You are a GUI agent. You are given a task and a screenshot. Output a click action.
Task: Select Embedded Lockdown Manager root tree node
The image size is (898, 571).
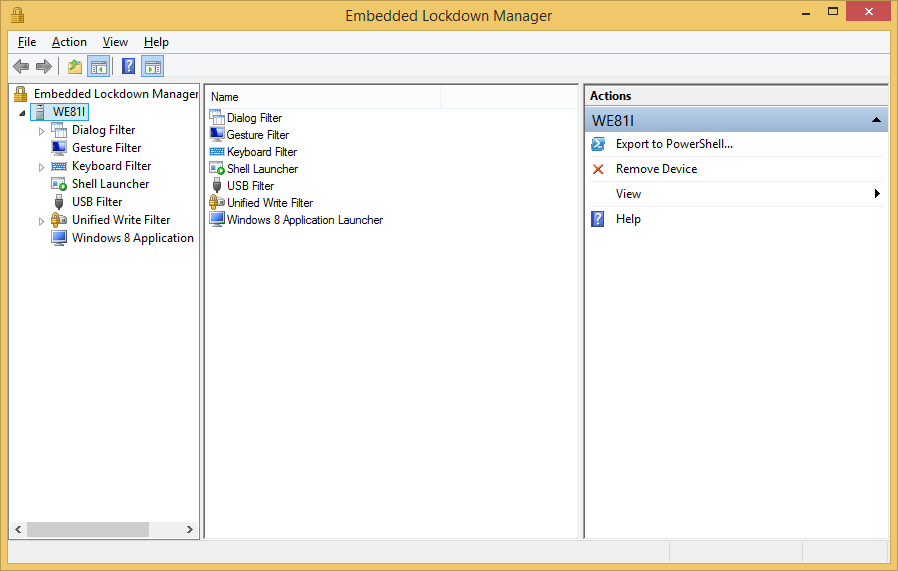pyautogui.click(x=116, y=93)
